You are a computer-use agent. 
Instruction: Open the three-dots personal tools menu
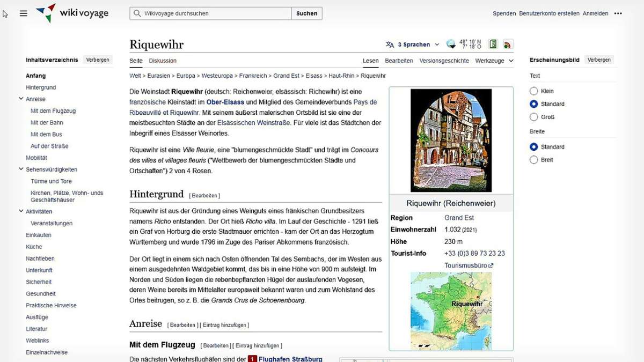[618, 13]
